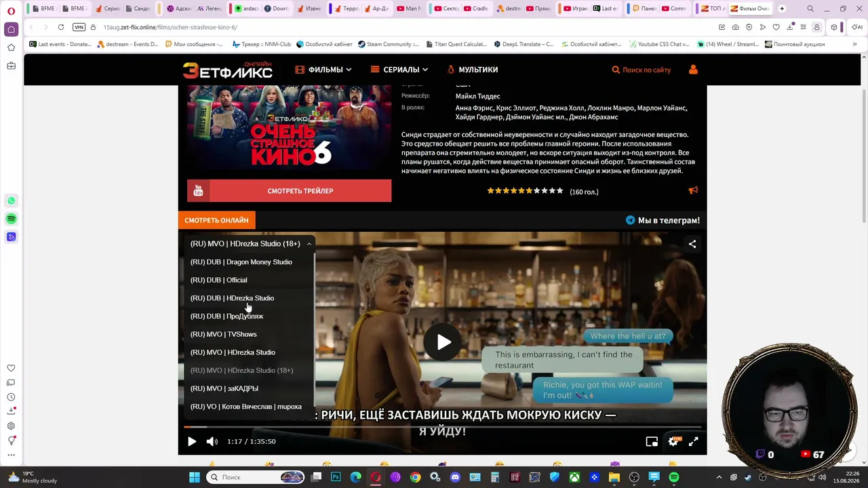Open player quality settings gear
868x488 pixels.
(x=673, y=441)
